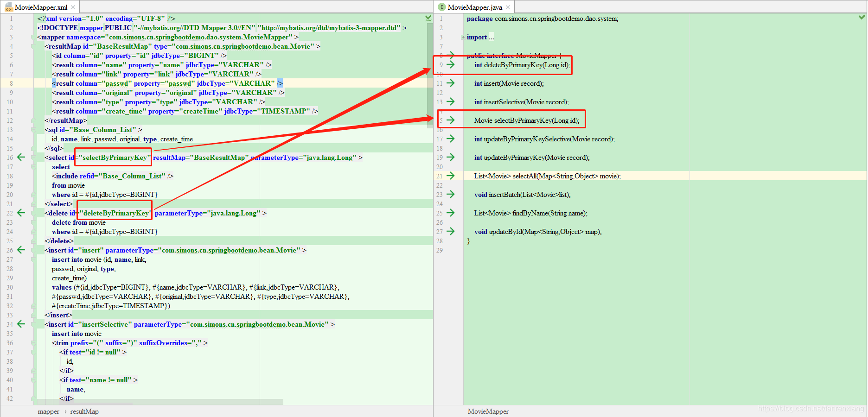The height and width of the screenshot is (417, 868).
Task: Close the MovieMapper.xml tab with its X
Action: tap(73, 7)
